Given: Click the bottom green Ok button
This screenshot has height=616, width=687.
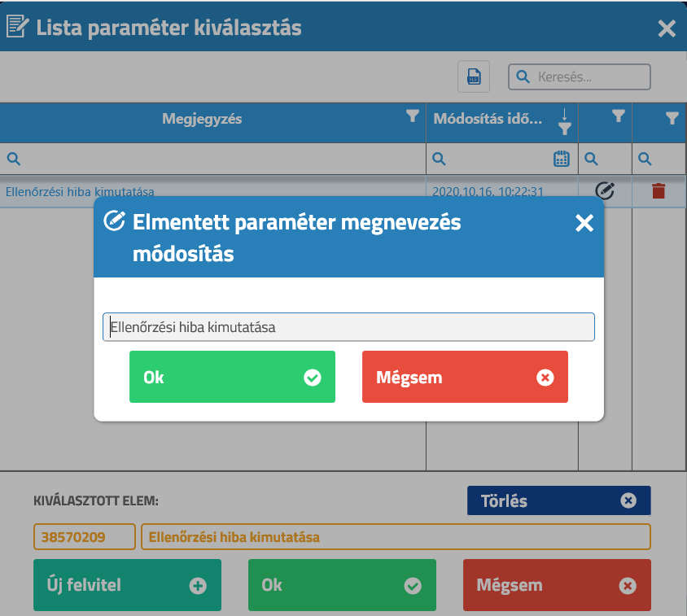Looking at the screenshot, I should pyautogui.click(x=342, y=585).
